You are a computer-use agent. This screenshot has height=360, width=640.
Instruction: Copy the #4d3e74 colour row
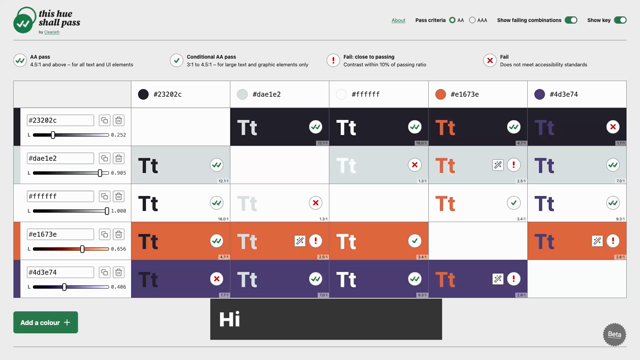104,272
